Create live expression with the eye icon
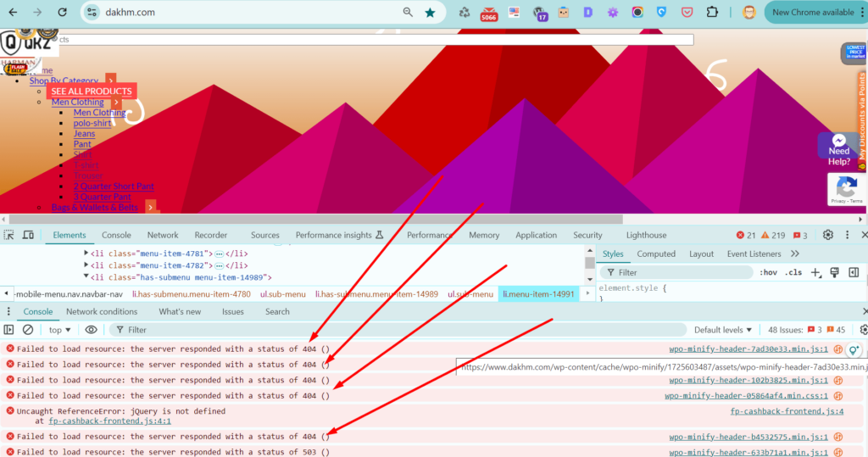 coord(91,330)
